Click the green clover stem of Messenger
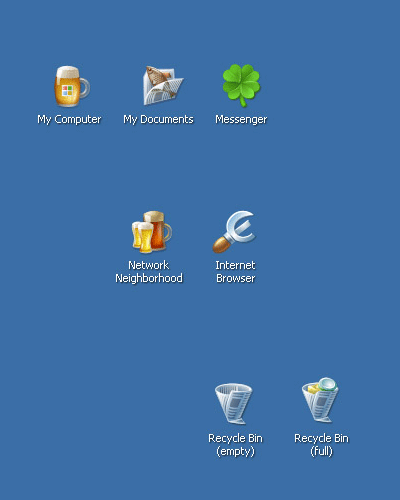 tap(243, 101)
